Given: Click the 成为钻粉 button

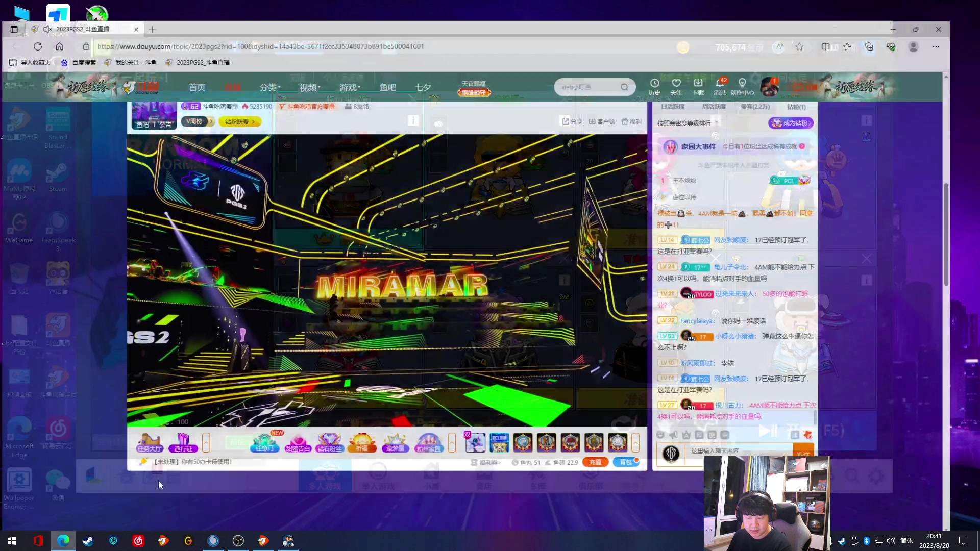Looking at the screenshot, I should [791, 123].
